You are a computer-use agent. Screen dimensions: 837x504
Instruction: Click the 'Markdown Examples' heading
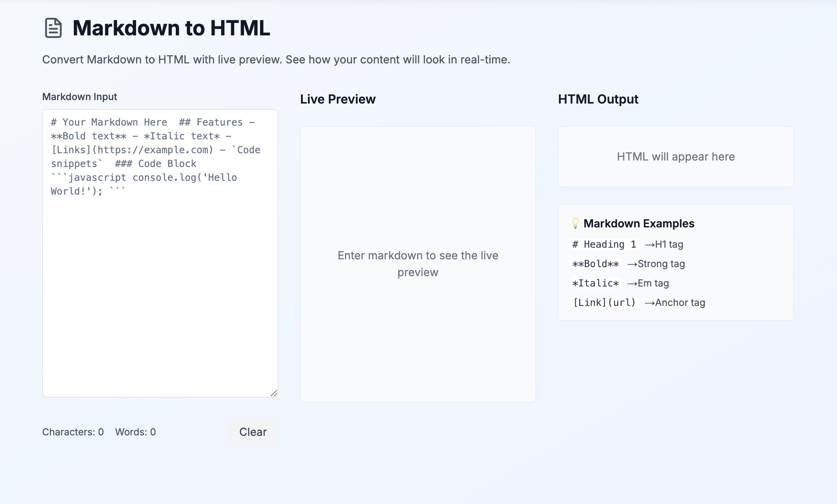[x=639, y=224]
